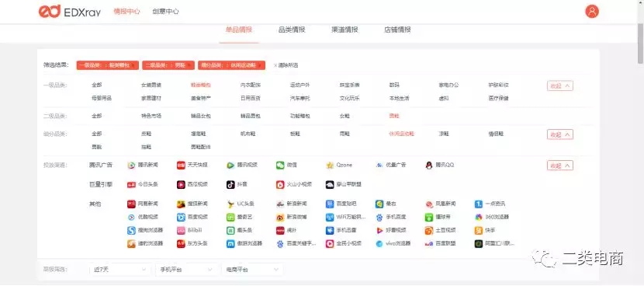Open the 近7天 time range dropdown

[120, 270]
